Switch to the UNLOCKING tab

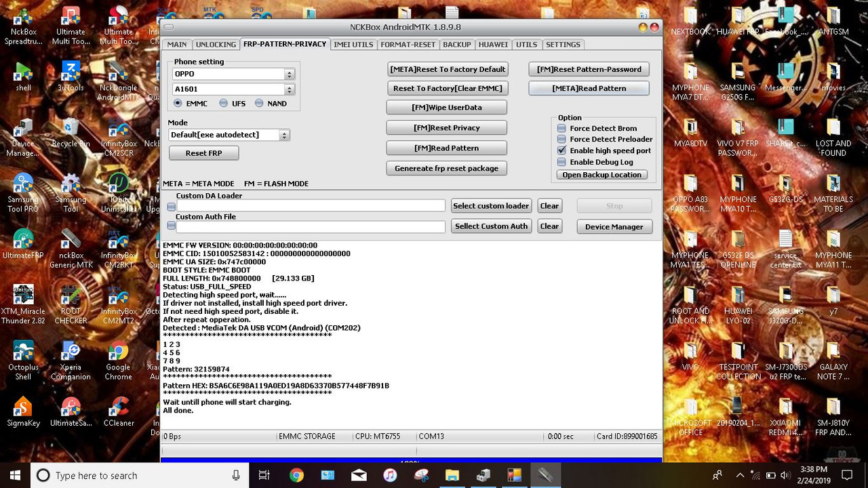point(216,45)
